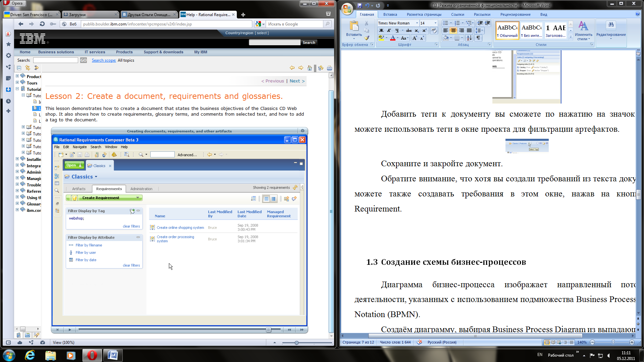Toggle bold formatting in Word ribbon
644x362 pixels.
click(x=381, y=31)
